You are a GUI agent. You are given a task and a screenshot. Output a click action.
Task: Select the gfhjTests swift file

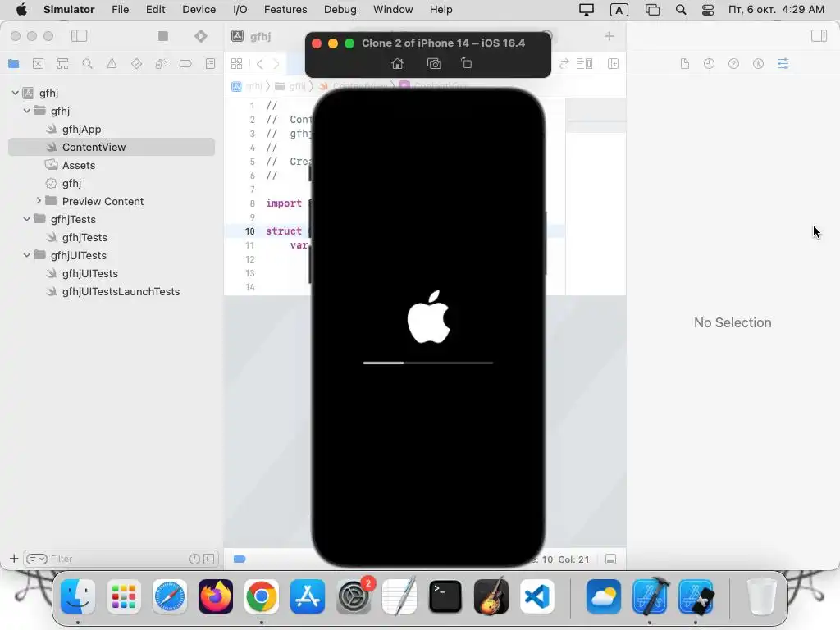point(84,237)
